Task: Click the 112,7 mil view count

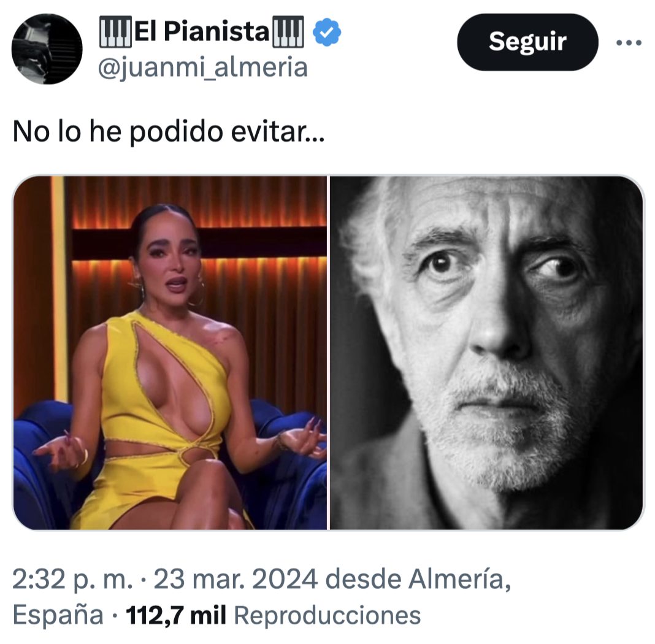Action: 176,615
